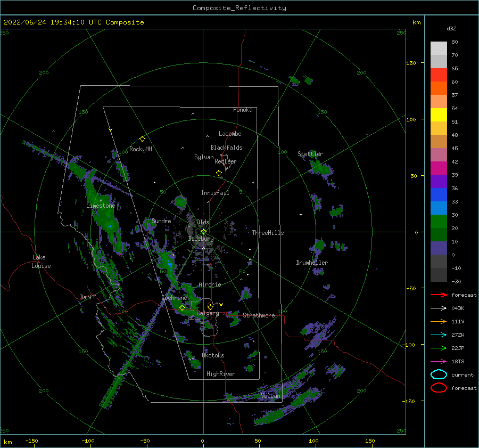The width and height of the screenshot is (479, 448).
Task: Click the Lacombe town label
Action: 230,134
